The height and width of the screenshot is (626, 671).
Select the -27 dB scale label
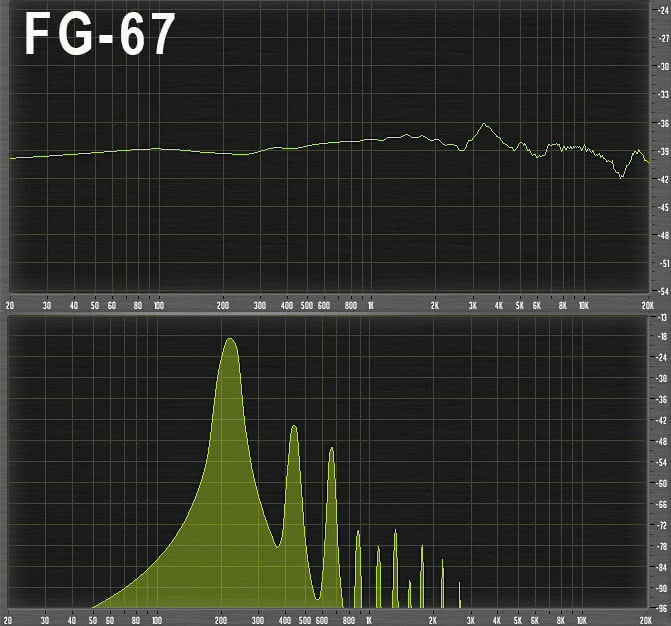point(663,39)
